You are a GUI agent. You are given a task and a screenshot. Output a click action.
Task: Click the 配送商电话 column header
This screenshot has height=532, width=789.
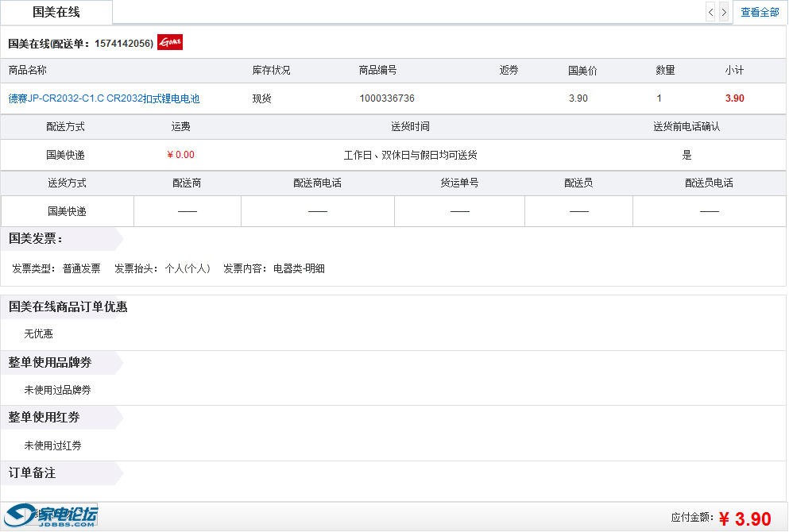pyautogui.click(x=318, y=183)
